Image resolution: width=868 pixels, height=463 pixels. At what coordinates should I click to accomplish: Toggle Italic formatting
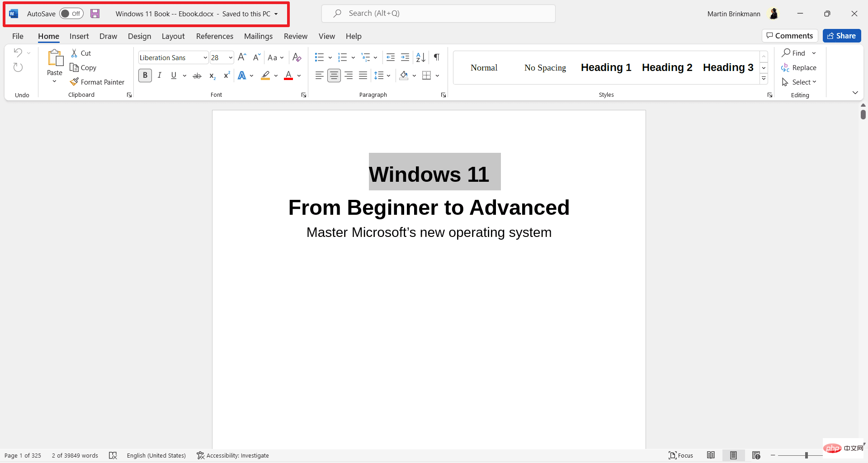[x=160, y=76]
